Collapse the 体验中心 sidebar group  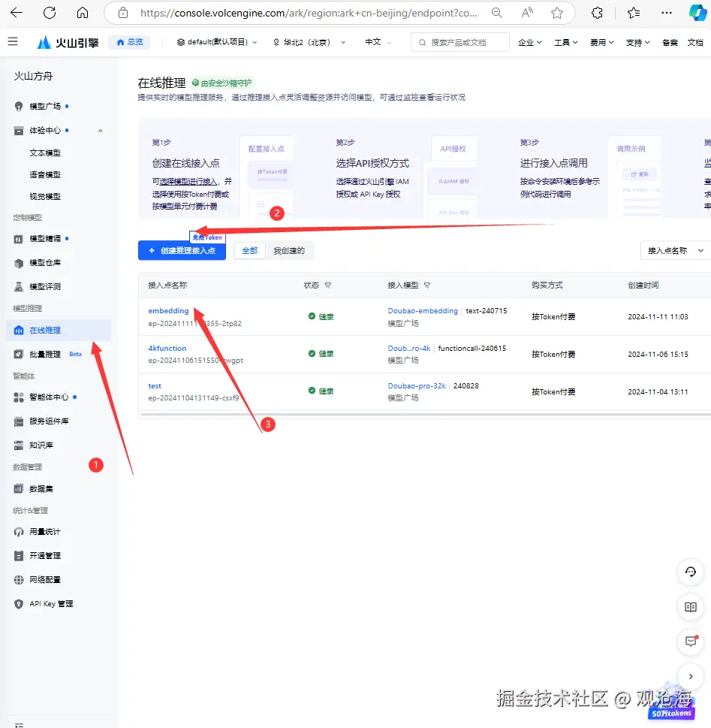coord(101,131)
